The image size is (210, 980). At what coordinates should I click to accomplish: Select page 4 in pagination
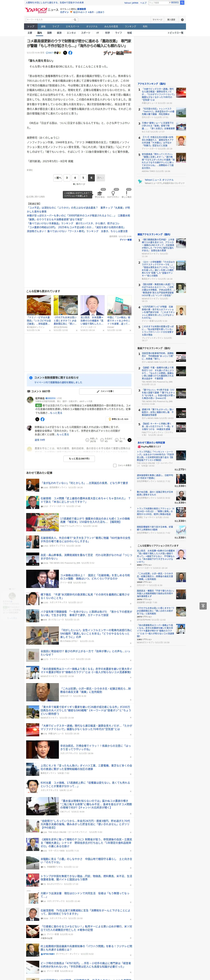coord(75,178)
